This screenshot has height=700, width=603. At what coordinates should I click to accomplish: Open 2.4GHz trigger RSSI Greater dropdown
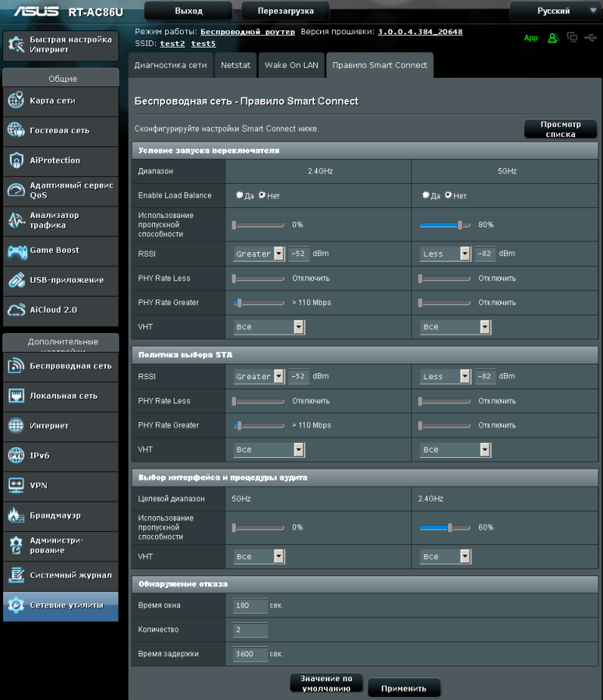click(x=259, y=254)
